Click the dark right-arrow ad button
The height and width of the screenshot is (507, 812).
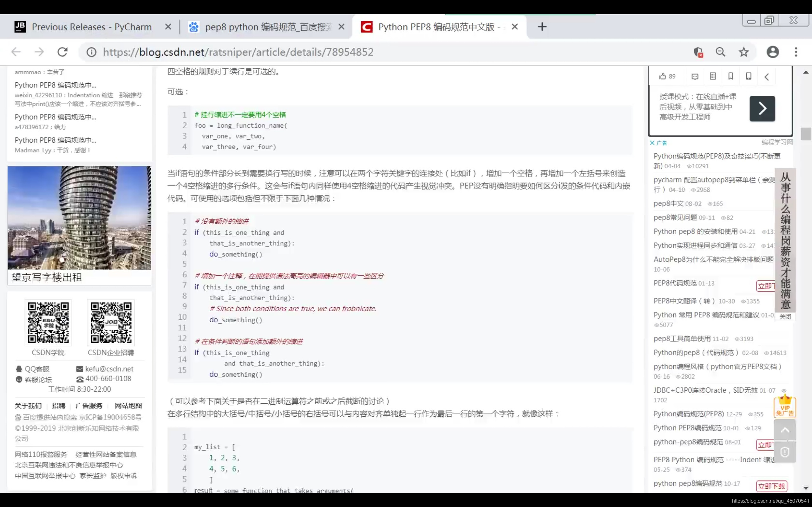(762, 108)
